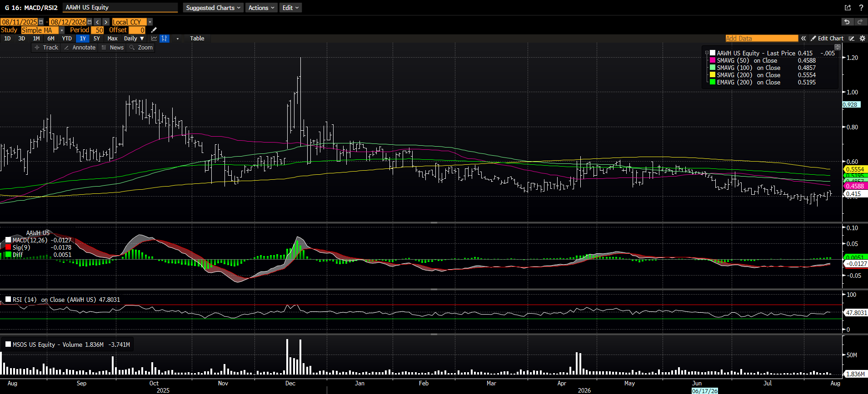Redo the chart change
Image resolution: width=868 pixels, height=394 pixels.
(860, 22)
